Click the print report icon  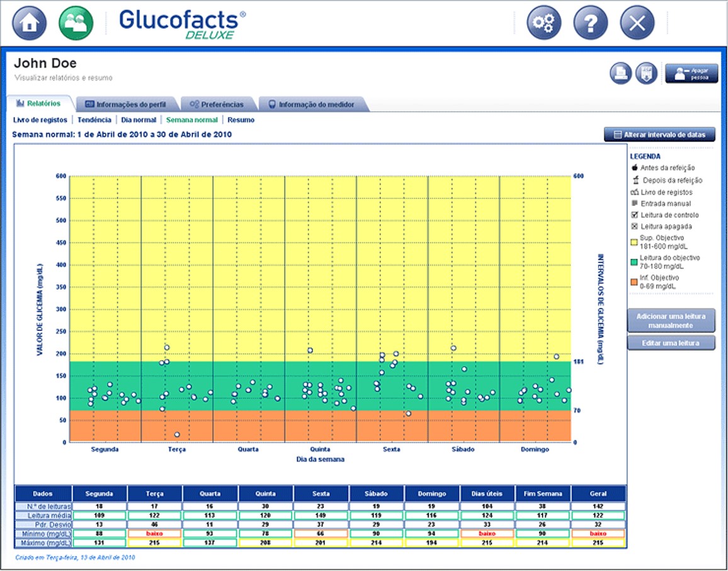click(620, 73)
